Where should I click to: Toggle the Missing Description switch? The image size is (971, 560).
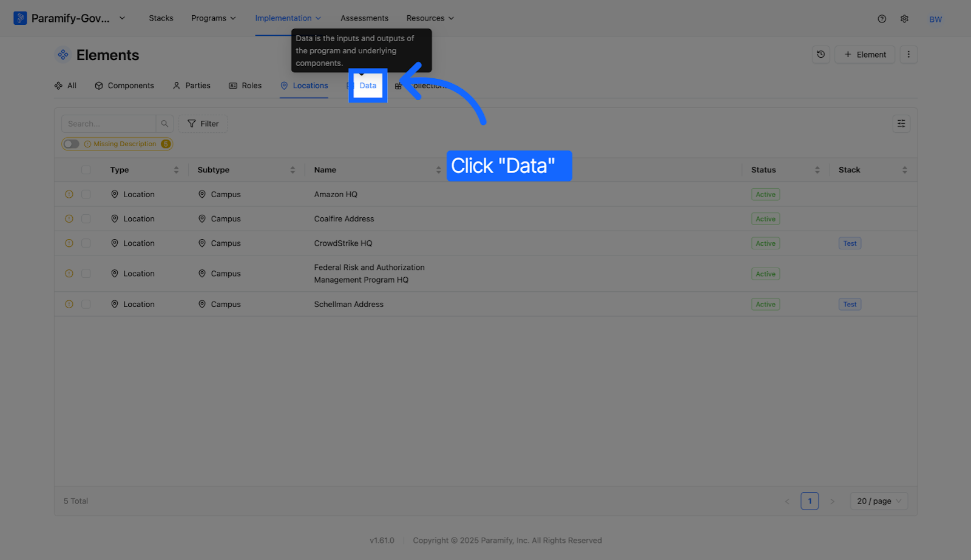(72, 144)
